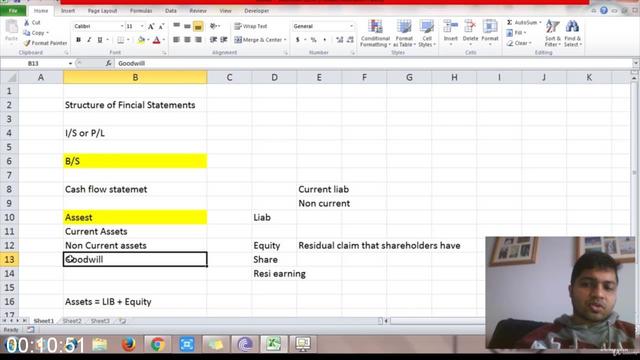Open Find & Select menu
This screenshot has height=360, width=640.
(x=573, y=33)
